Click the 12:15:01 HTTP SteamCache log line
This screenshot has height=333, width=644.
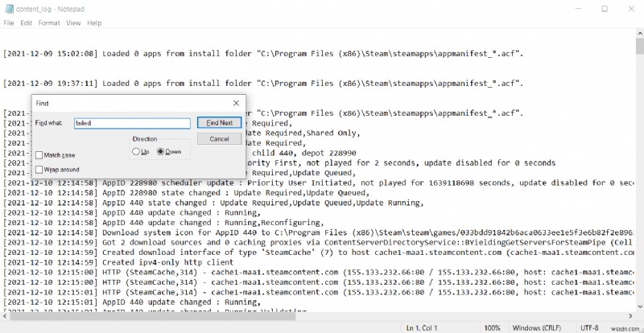318,292
